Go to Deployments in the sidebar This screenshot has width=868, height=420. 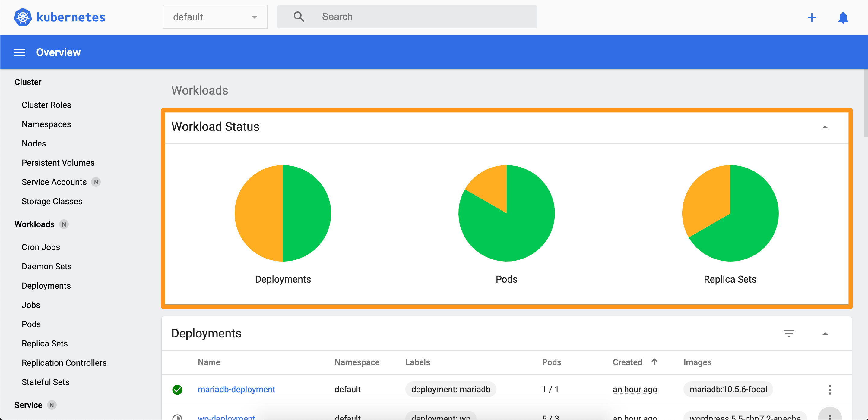pyautogui.click(x=46, y=286)
